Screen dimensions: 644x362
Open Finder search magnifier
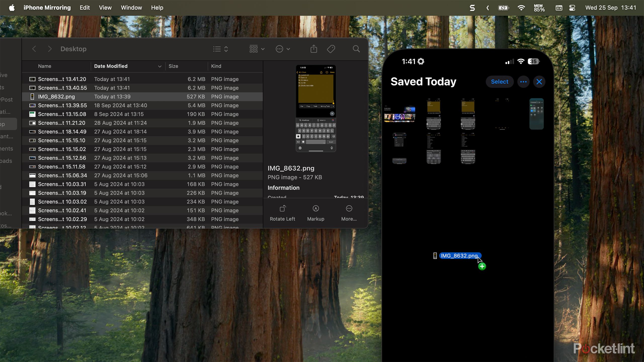click(356, 49)
